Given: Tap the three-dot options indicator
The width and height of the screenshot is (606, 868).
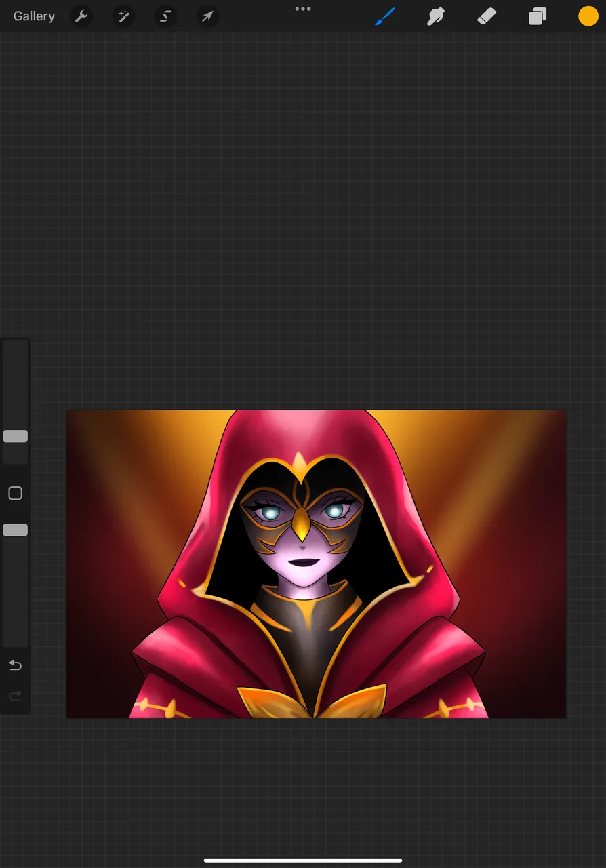Looking at the screenshot, I should click(303, 9).
